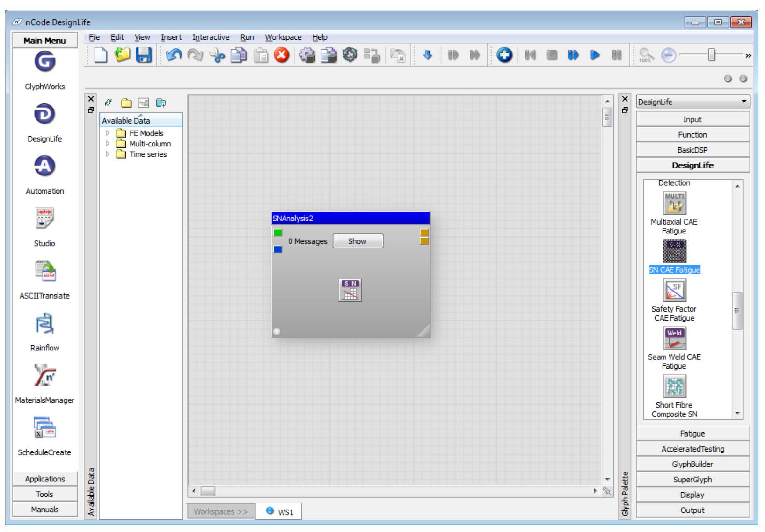Screen dimensions: 765x532
Task: Expand the Time series folder
Action: click(x=107, y=154)
